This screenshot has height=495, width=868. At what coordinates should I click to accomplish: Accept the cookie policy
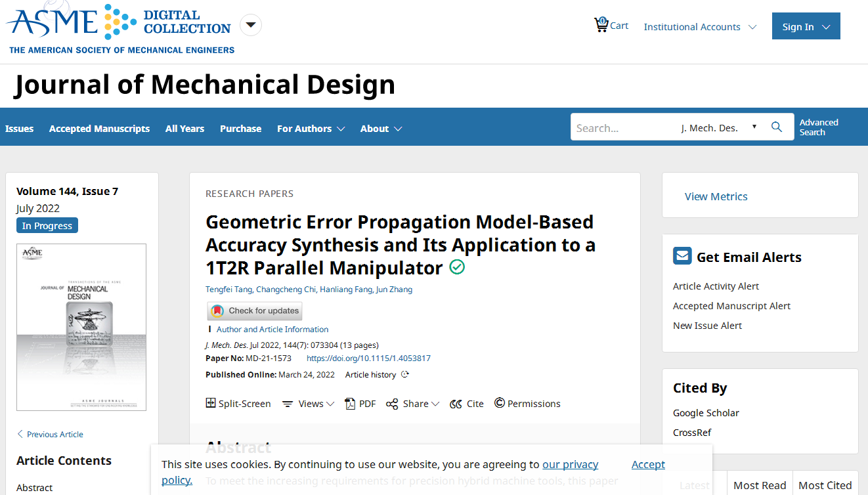click(x=648, y=464)
